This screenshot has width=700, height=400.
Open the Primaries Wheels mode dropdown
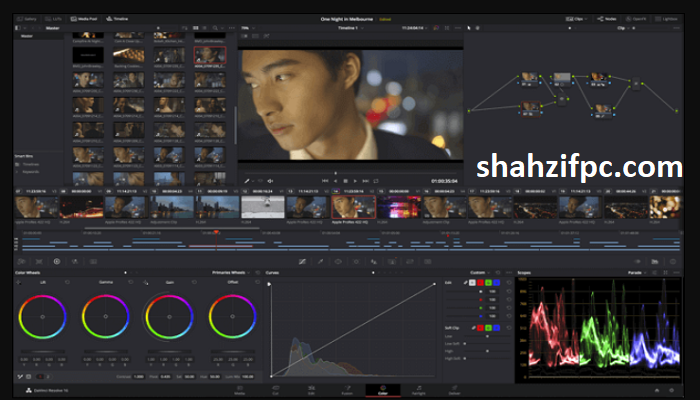(231, 272)
